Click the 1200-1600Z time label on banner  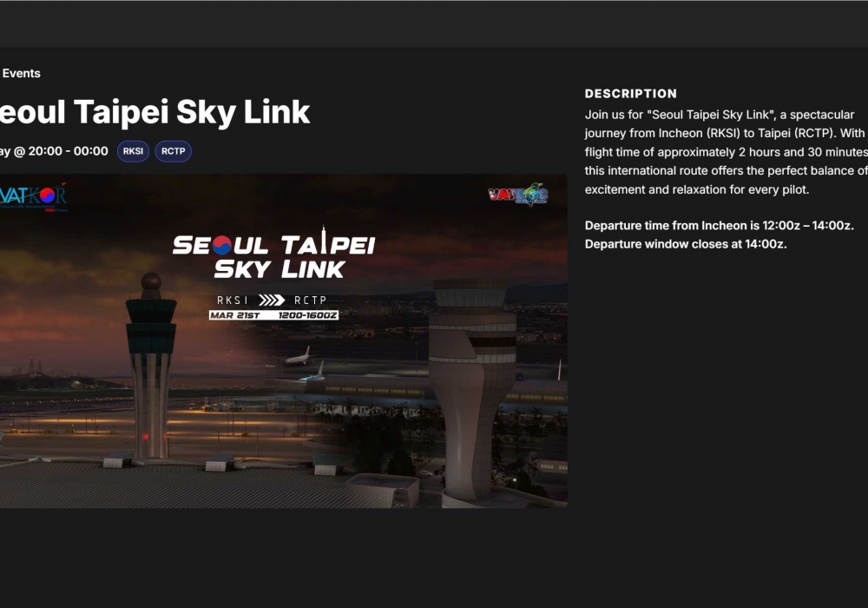click(307, 314)
